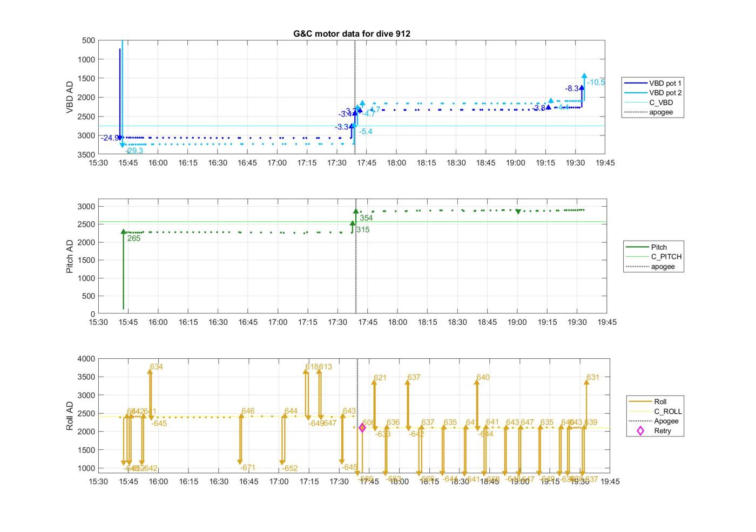Click the 'VBD pot 1' legend entry
Screen dimensions: 756x532
(652, 83)
